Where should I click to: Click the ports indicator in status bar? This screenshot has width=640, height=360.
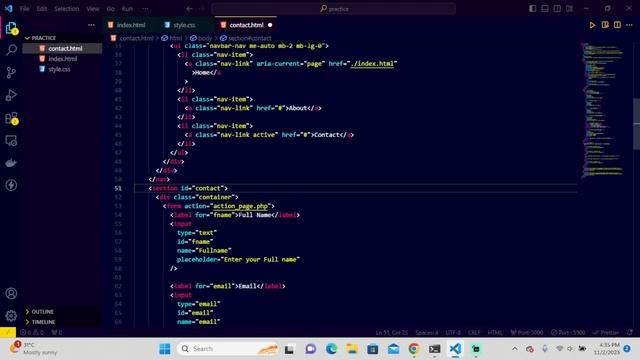[x=57, y=332]
